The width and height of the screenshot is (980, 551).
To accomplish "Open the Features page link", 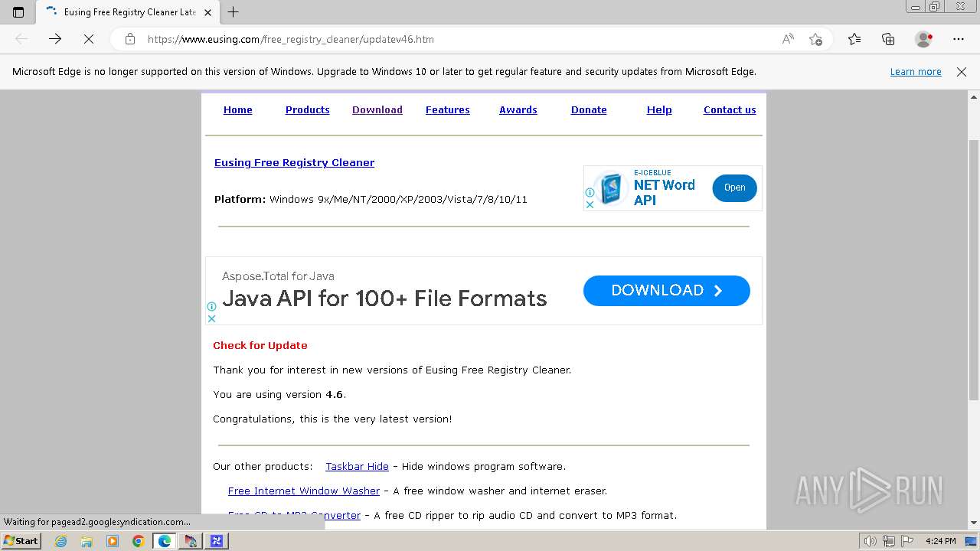I will pyautogui.click(x=447, y=110).
